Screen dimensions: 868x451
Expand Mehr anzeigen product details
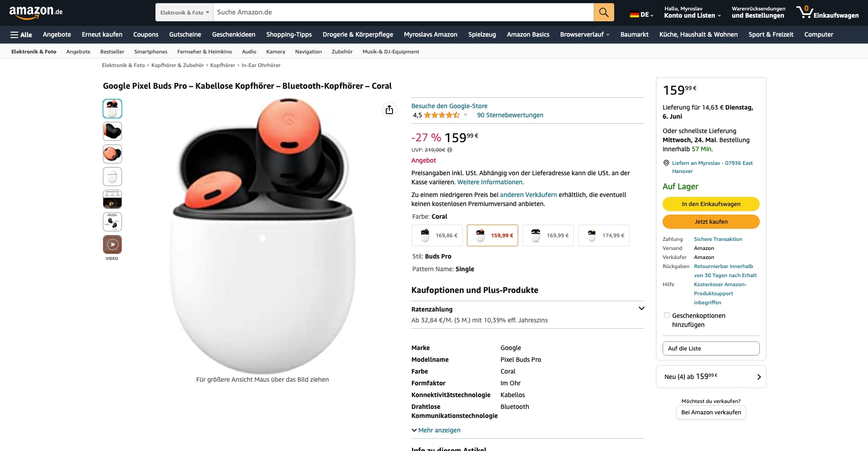436,430
